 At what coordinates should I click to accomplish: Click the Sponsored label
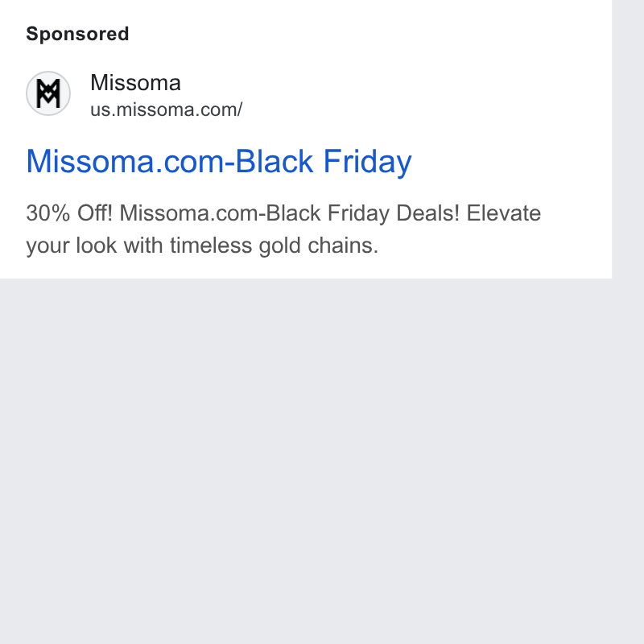77,34
